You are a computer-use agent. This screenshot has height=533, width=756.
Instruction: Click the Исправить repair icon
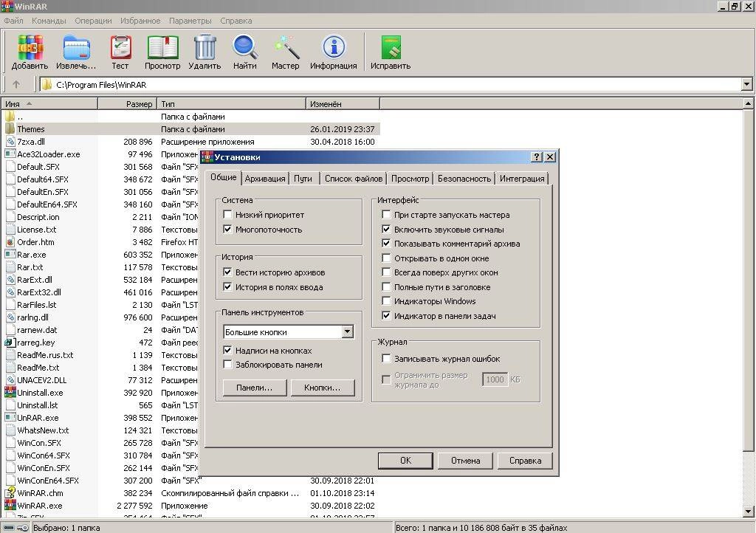391,48
